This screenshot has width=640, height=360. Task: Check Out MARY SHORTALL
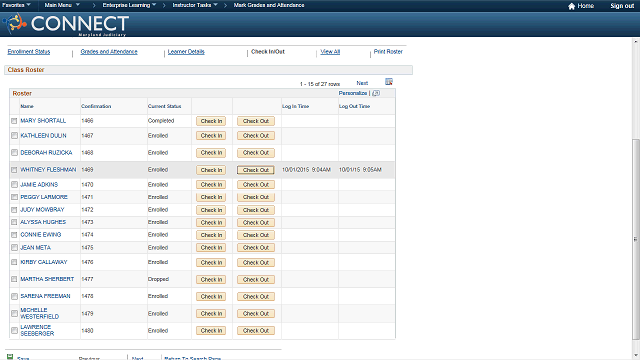[256, 121]
